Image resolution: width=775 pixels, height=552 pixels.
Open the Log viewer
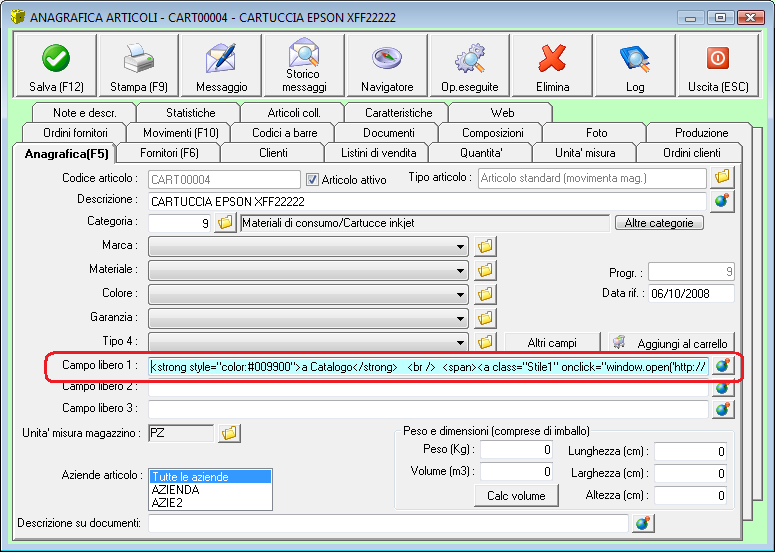click(x=635, y=65)
